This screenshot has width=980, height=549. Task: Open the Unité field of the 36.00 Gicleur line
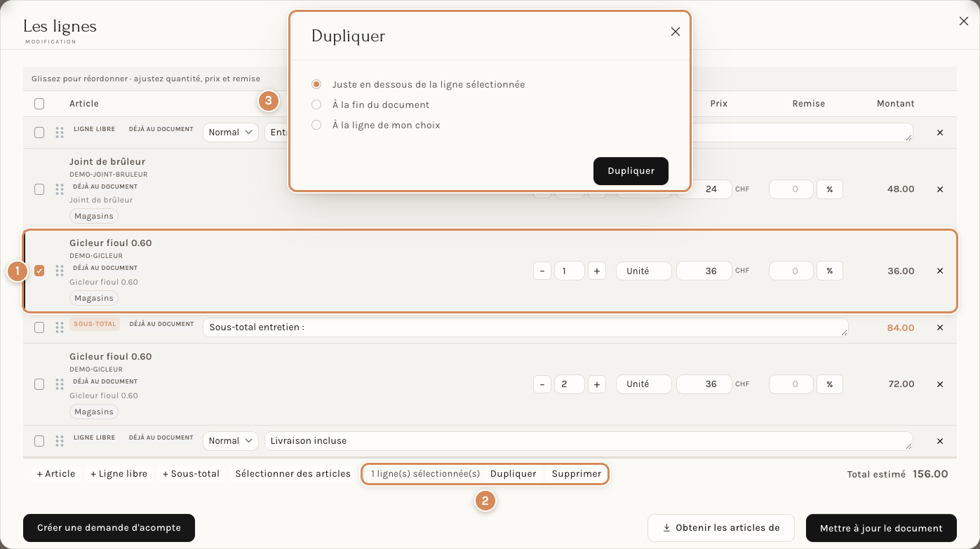(644, 271)
